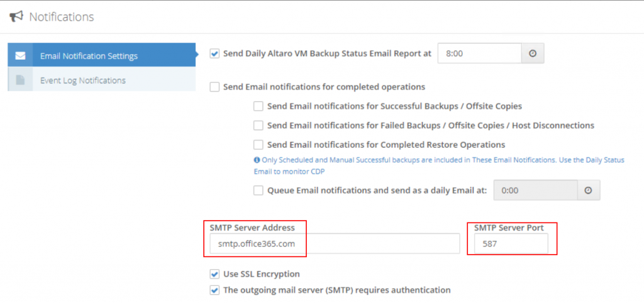Enable Send Email notifications for completed operations
The width and height of the screenshot is (644, 303).
click(x=214, y=87)
